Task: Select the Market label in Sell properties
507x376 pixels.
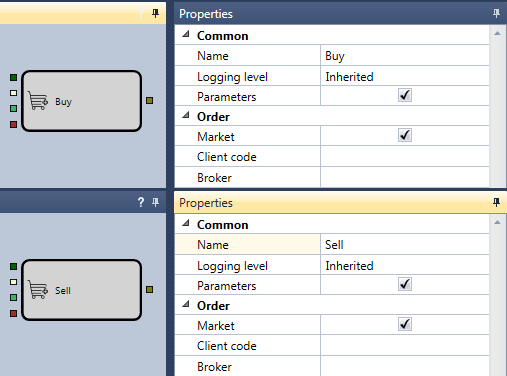Action: pyautogui.click(x=216, y=326)
